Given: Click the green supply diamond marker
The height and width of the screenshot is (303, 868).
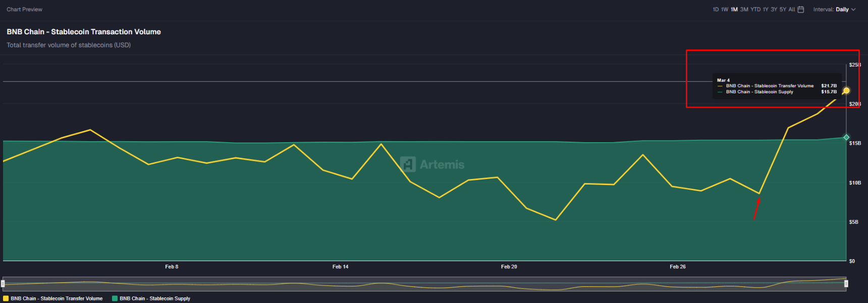Looking at the screenshot, I should pos(846,137).
